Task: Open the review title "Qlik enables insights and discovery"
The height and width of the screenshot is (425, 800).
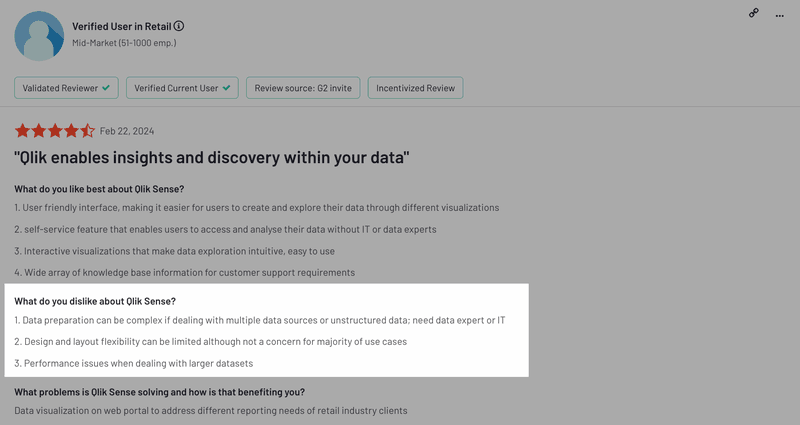Action: point(212,158)
